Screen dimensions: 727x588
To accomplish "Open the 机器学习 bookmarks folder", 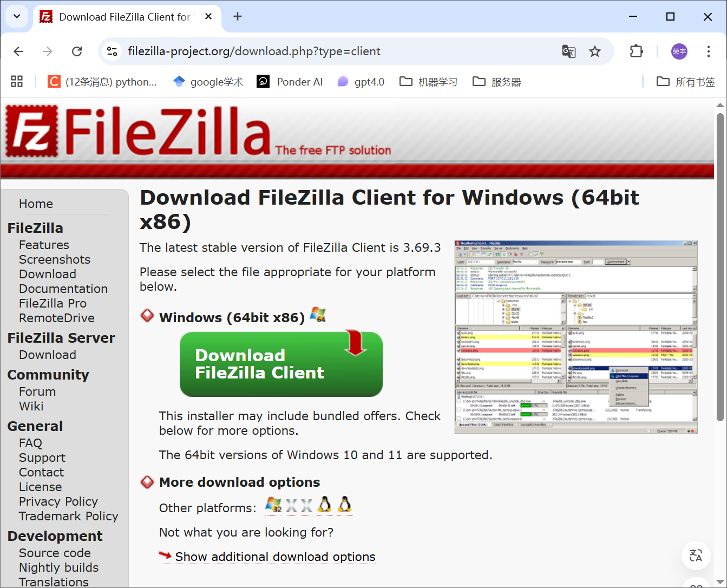I will [x=428, y=82].
